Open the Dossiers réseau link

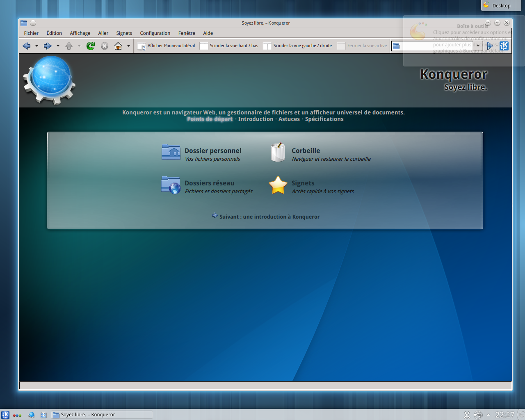209,183
